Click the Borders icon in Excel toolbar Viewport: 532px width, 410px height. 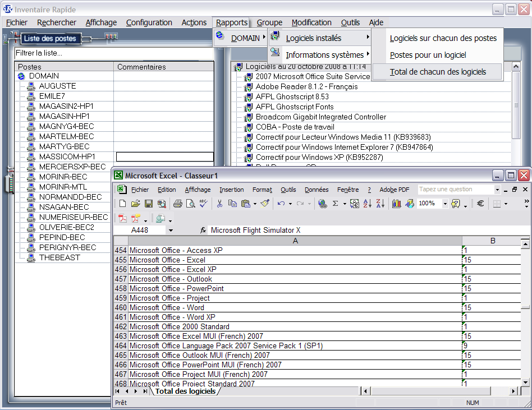click(497, 204)
